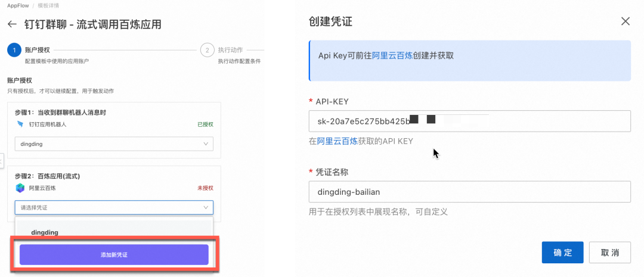This screenshot has width=644, height=277.
Task: Open the dingding credential dropdown in step 1
Action: [x=113, y=144]
